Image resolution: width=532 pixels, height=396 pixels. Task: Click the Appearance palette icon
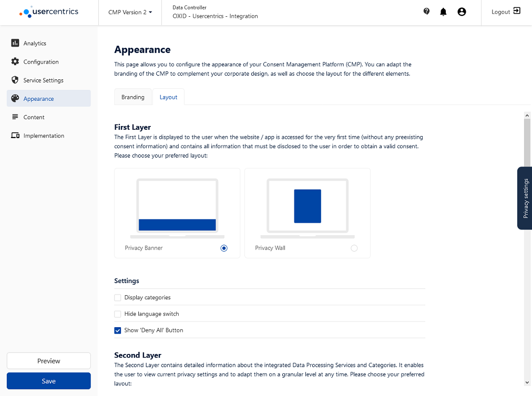pyautogui.click(x=15, y=98)
